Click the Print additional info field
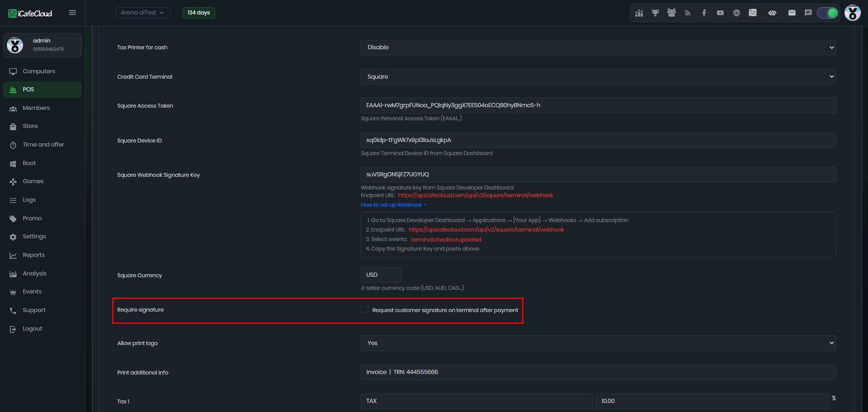This screenshot has width=868, height=412. point(598,372)
